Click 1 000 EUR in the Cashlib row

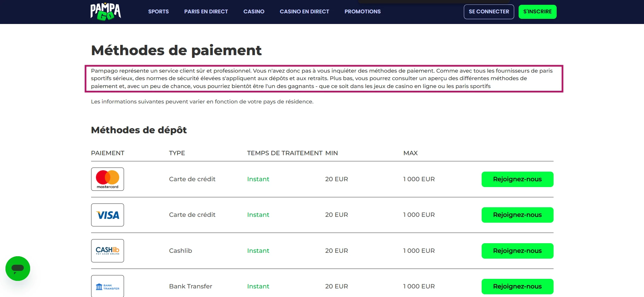tap(419, 251)
